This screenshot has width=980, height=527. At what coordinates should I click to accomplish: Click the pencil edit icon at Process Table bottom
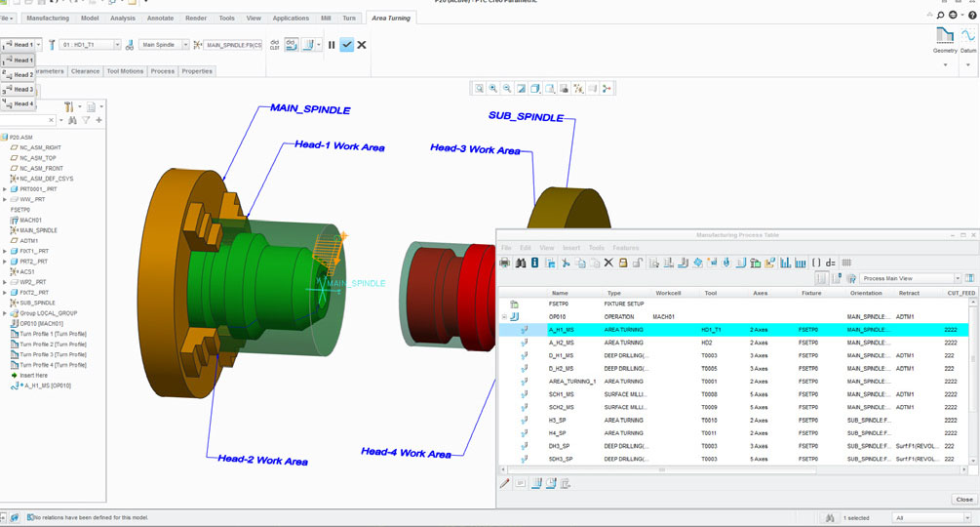(505, 483)
